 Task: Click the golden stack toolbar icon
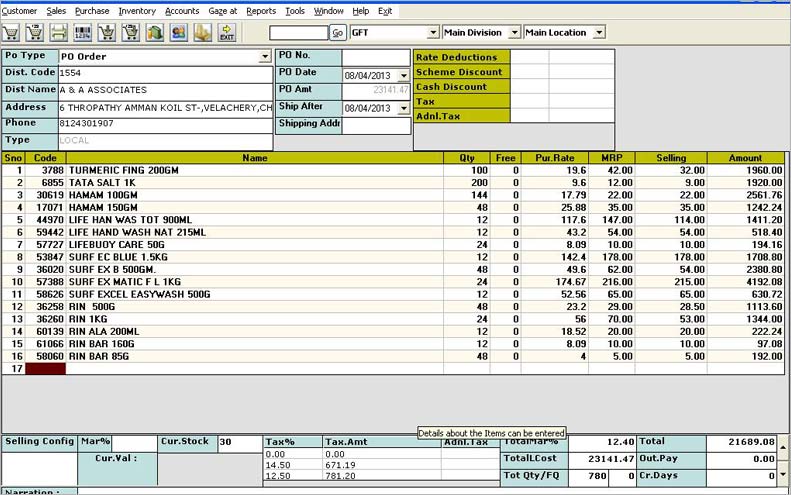(203, 32)
